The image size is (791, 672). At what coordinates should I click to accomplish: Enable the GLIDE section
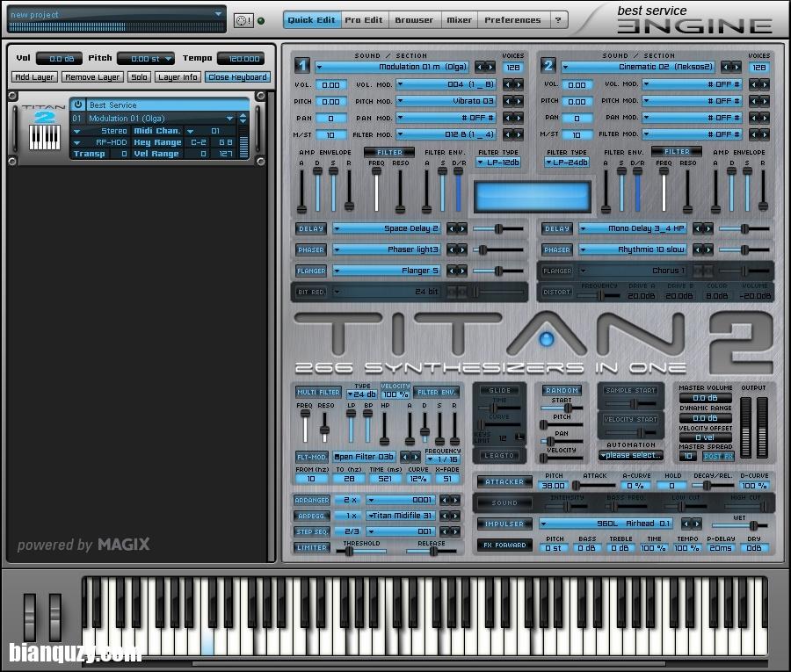[499, 390]
